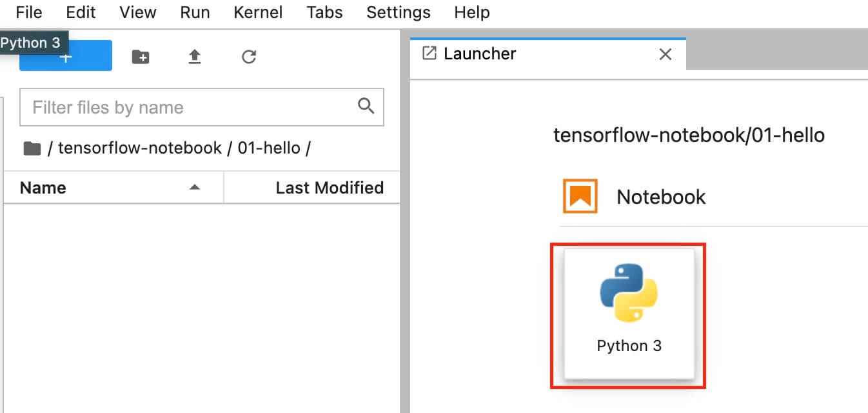Click the root folder icon in breadcrumb
Image resolution: width=868 pixels, height=413 pixels.
point(32,148)
